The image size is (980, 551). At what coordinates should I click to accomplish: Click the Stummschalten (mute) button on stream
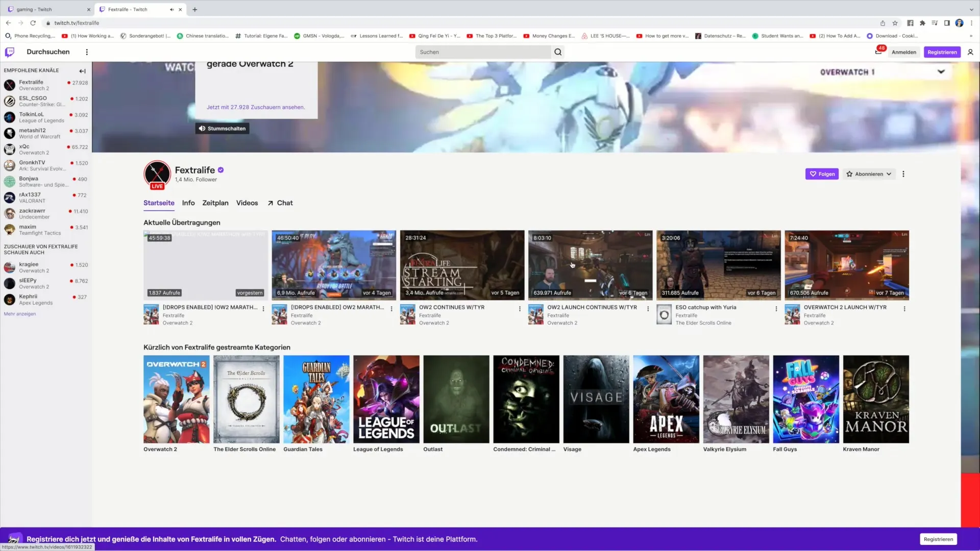(x=222, y=129)
